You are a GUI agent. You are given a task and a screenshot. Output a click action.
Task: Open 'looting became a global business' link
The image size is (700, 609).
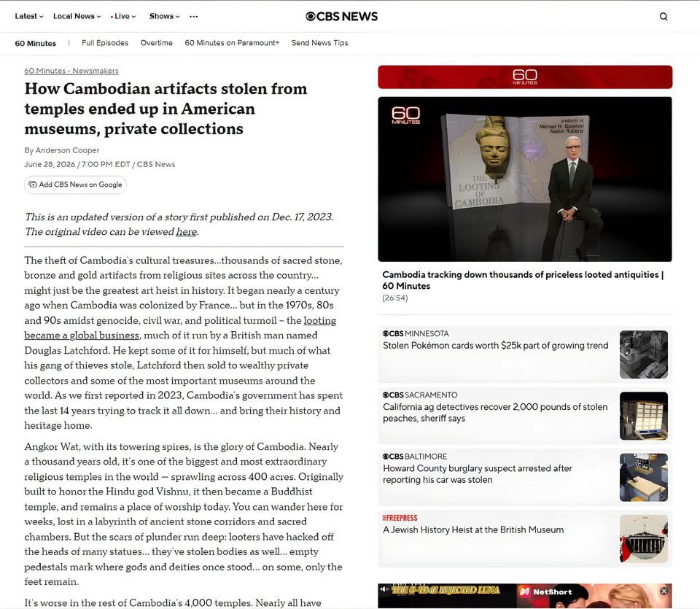point(180,328)
